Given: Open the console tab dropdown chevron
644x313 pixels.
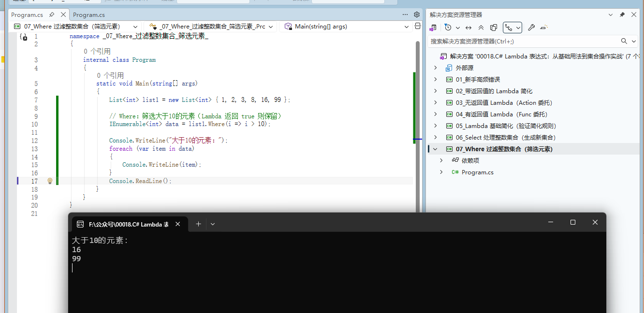Looking at the screenshot, I should pyautogui.click(x=213, y=224).
